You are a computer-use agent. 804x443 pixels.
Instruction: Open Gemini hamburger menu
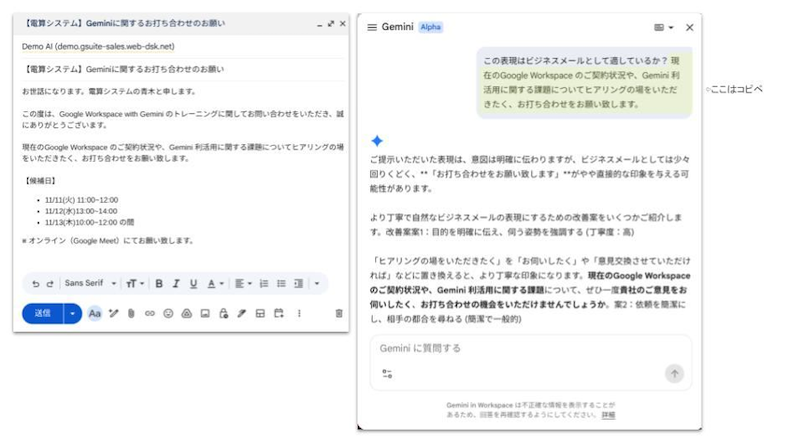pos(372,27)
